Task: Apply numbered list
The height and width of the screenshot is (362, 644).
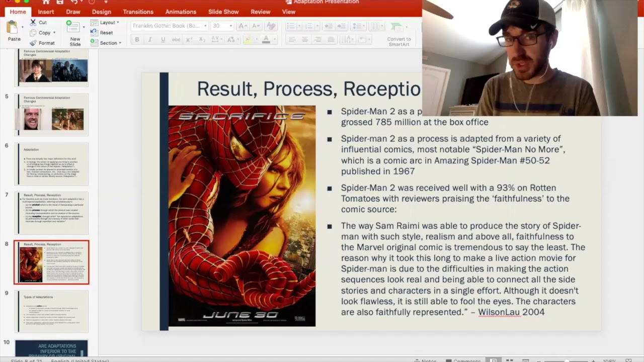Action: 310,26
